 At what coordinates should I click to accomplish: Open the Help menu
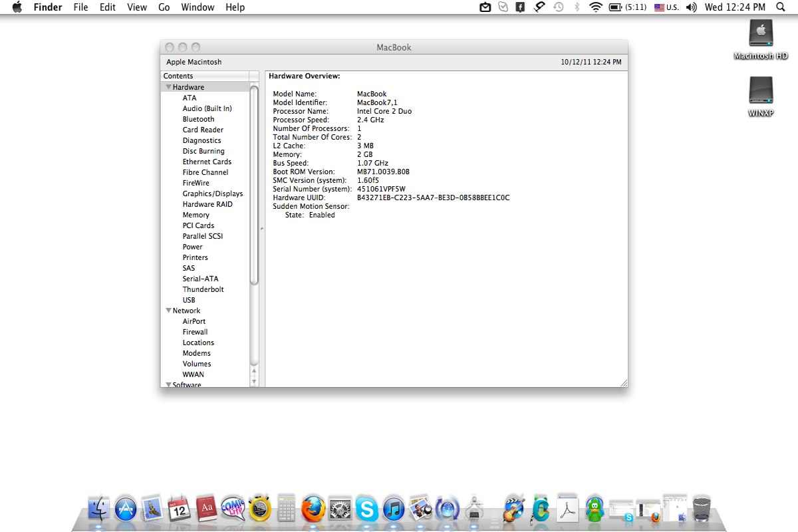point(235,7)
